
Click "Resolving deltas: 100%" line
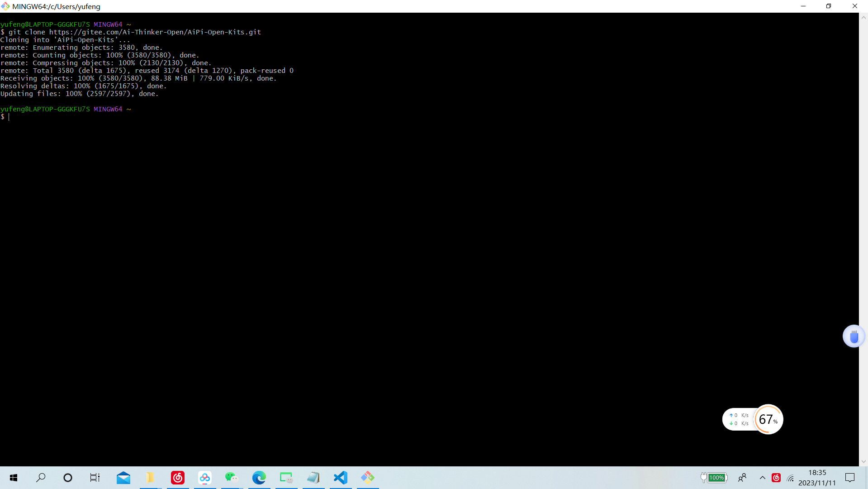point(84,86)
